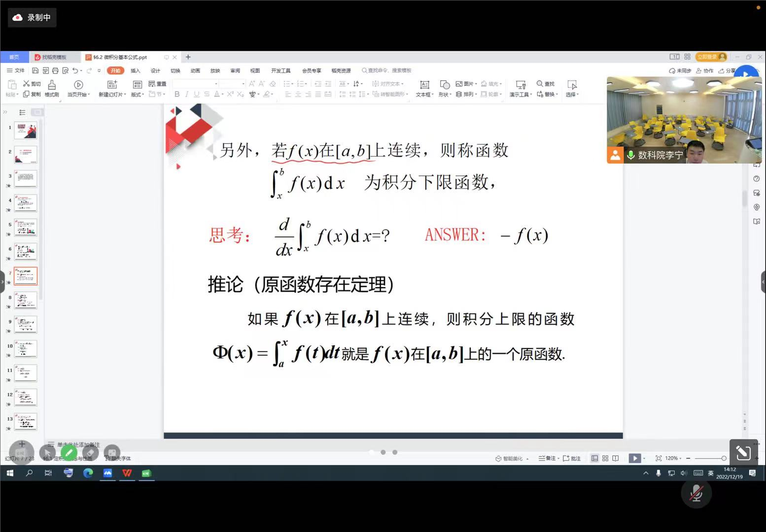This screenshot has width=766, height=532.
Task: Click the notes field (单击此处添加备注)
Action: 78,444
